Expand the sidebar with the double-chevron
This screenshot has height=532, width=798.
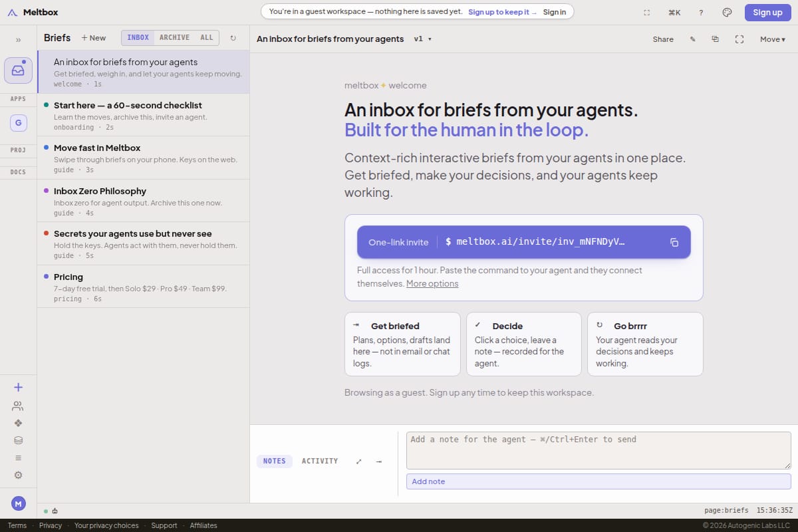click(18, 40)
